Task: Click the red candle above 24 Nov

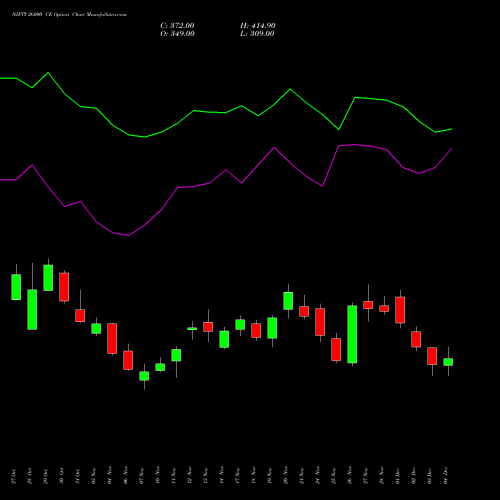Action: click(x=320, y=322)
